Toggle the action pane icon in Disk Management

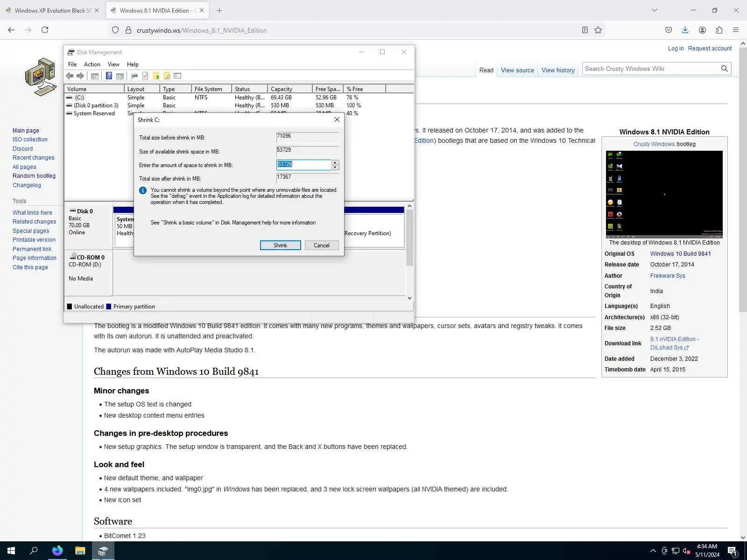[x=120, y=76]
